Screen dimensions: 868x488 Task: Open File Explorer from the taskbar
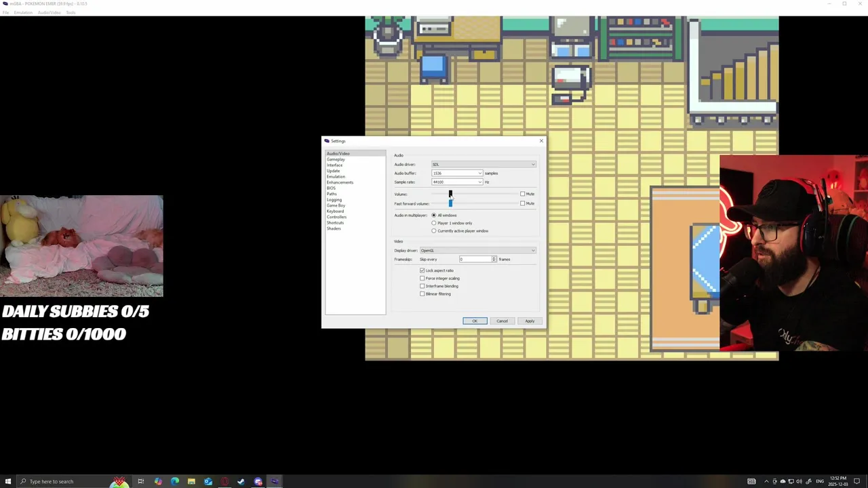click(x=191, y=481)
